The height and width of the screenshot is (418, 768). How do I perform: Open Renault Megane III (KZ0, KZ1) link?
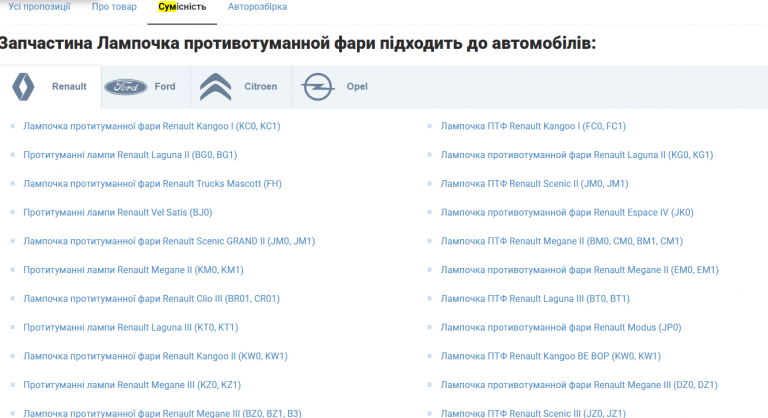point(132,385)
